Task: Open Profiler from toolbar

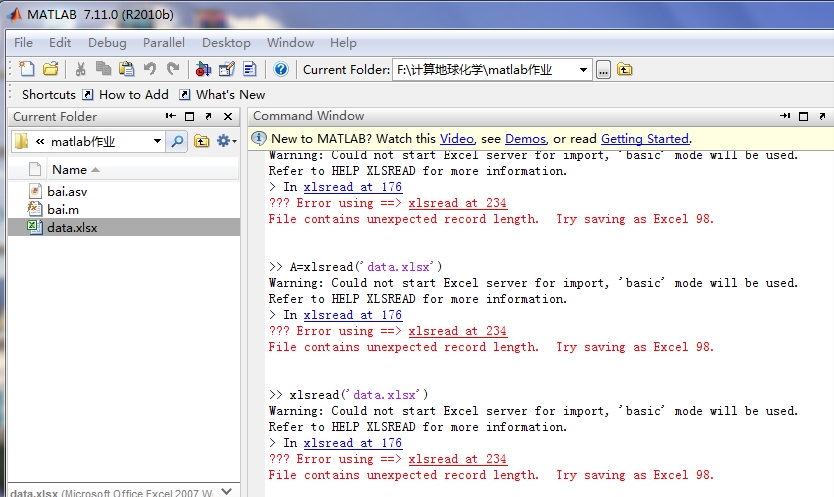Action: tap(250, 69)
